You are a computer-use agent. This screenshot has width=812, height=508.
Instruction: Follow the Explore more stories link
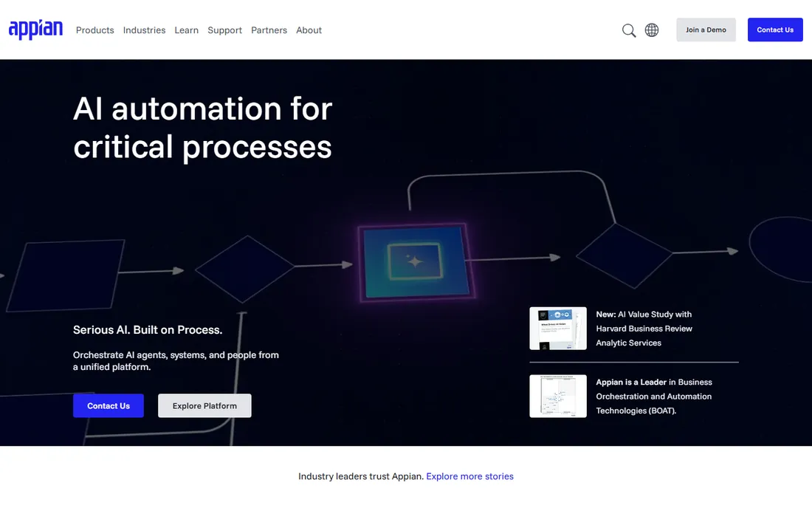469,476
